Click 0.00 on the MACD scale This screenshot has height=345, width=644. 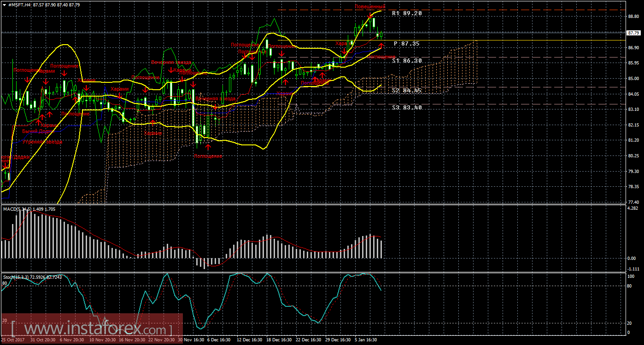(x=632, y=258)
